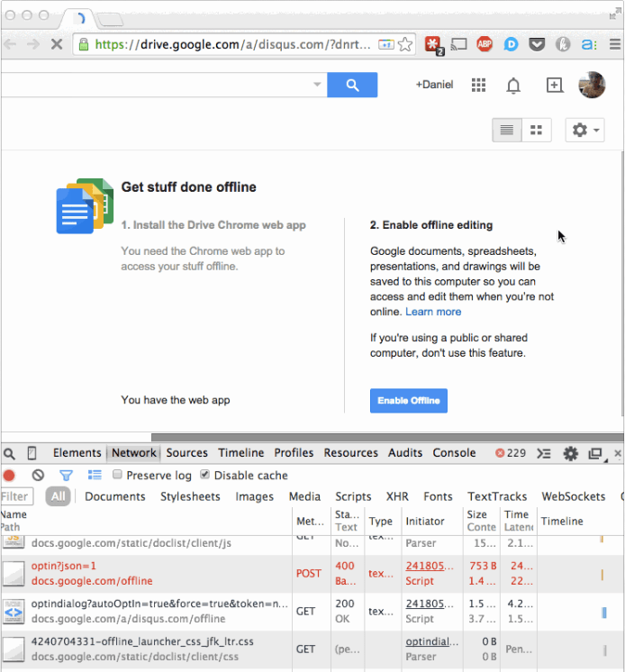Viewport: 625px width, 672px height.
Task: Bookmark this page with the star icon
Action: pos(405,44)
